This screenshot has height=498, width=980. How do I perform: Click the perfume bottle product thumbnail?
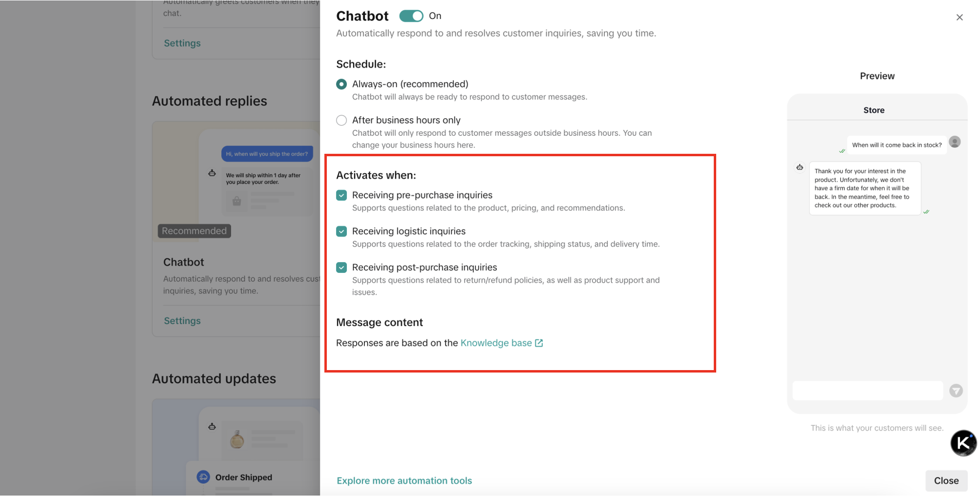pyautogui.click(x=237, y=440)
